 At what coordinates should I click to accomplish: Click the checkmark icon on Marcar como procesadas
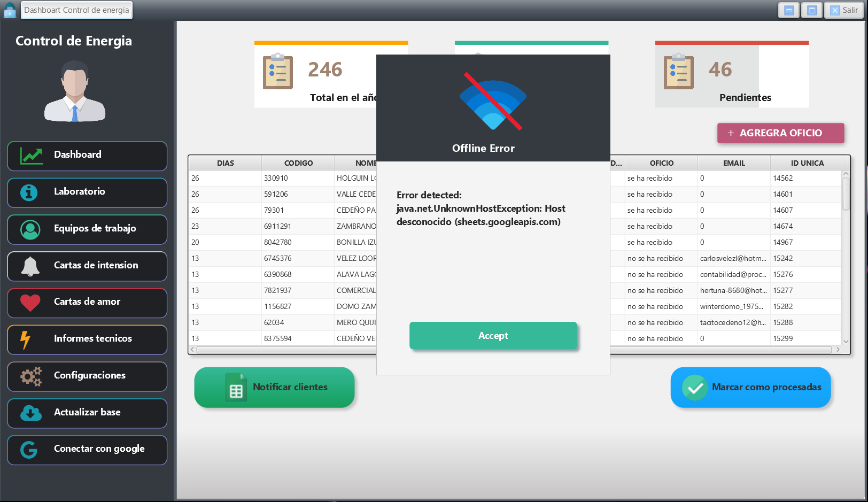(695, 388)
